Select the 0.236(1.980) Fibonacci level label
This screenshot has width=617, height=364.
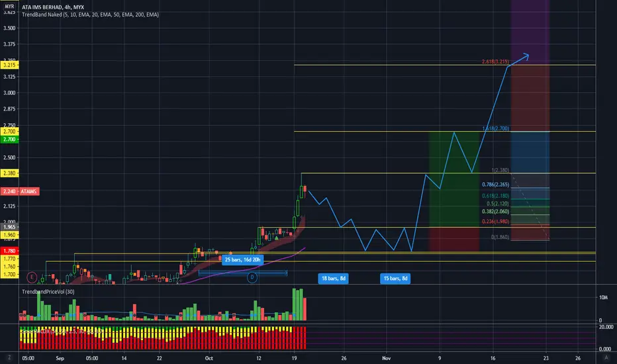click(x=495, y=222)
